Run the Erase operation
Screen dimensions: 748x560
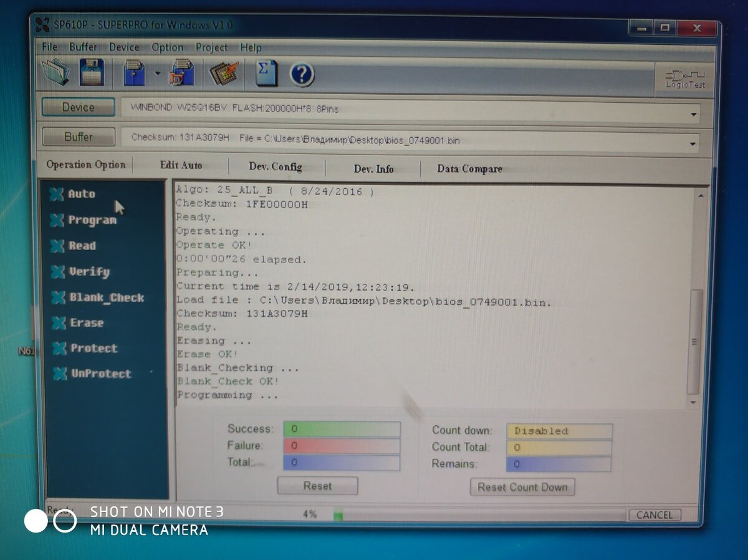[78, 323]
